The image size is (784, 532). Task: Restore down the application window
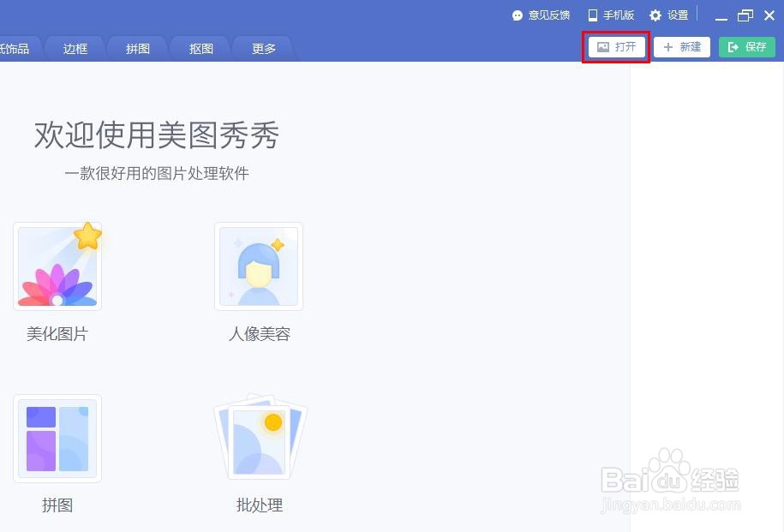click(x=745, y=16)
